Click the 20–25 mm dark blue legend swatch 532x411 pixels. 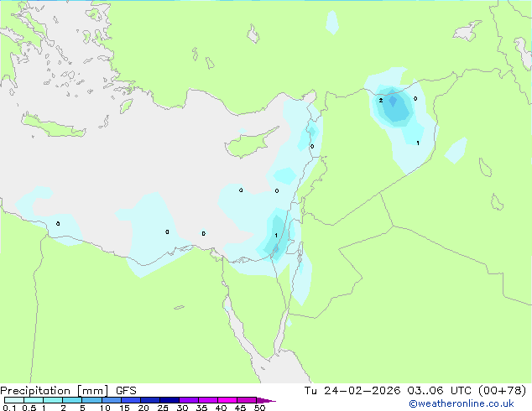149,400
